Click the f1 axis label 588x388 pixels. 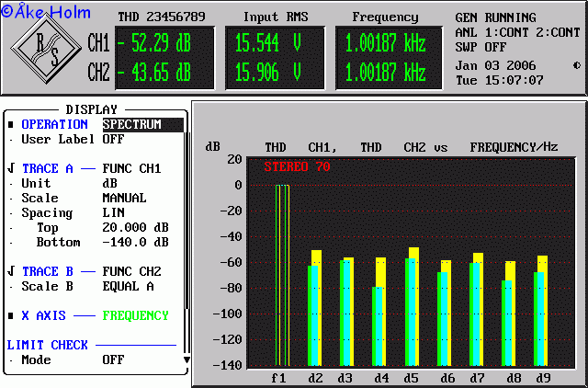point(278,378)
